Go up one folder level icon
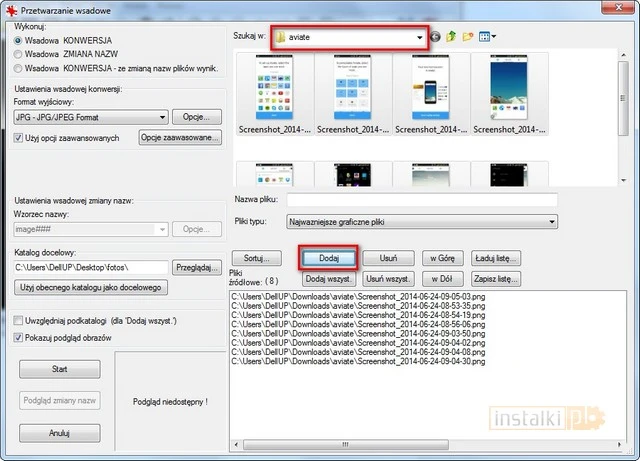The height and width of the screenshot is (461, 640). coord(451,37)
